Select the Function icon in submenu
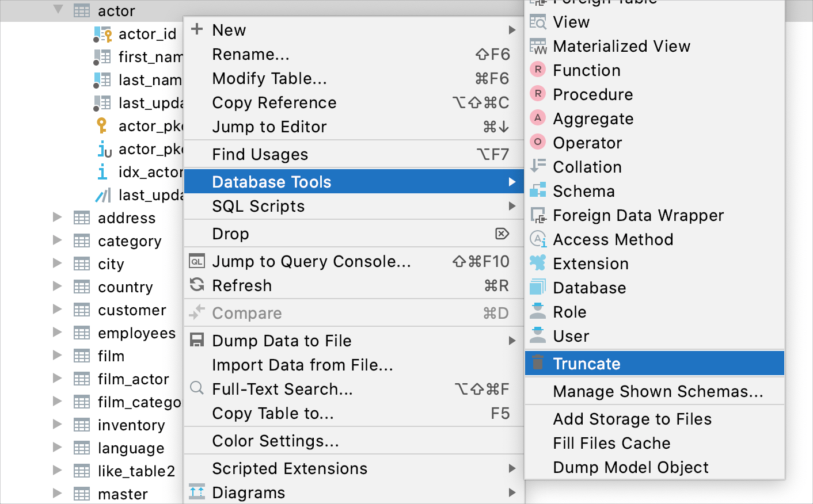 (538, 70)
